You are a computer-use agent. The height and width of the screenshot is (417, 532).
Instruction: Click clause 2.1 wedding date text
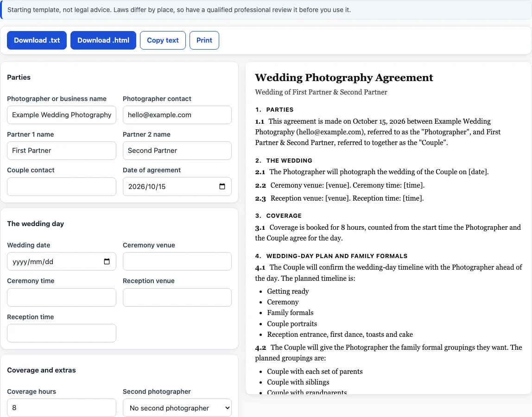(x=372, y=172)
